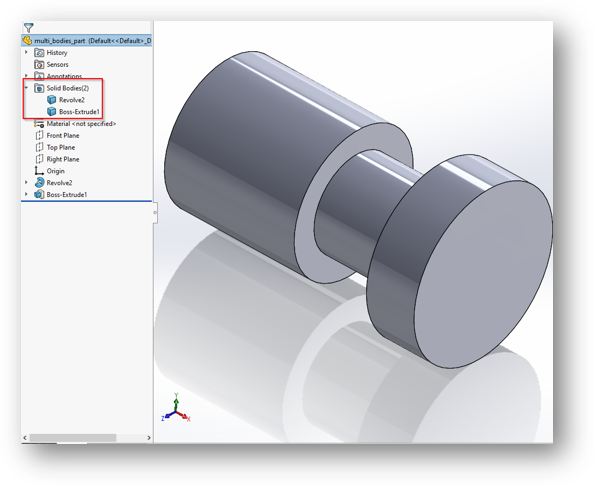Click the Material not specified icon
The width and height of the screenshot is (595, 486).
point(39,124)
